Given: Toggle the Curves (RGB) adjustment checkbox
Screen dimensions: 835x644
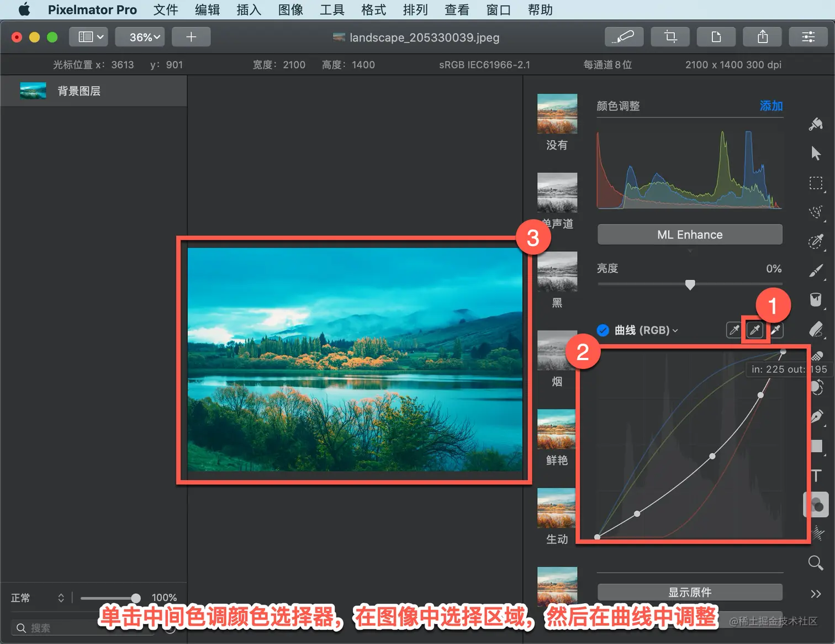Looking at the screenshot, I should click(603, 330).
